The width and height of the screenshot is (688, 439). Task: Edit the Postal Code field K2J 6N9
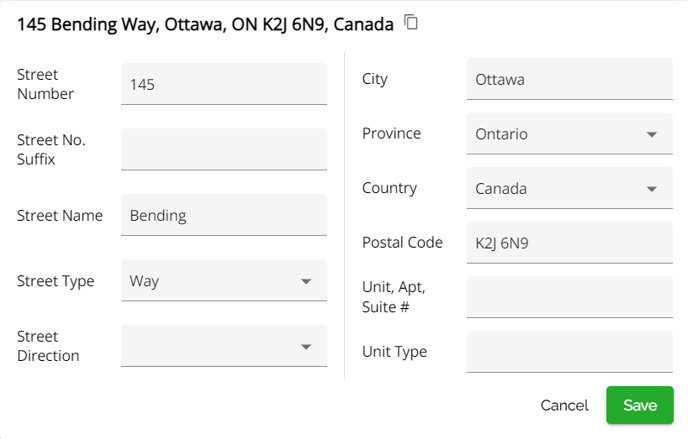(x=570, y=243)
